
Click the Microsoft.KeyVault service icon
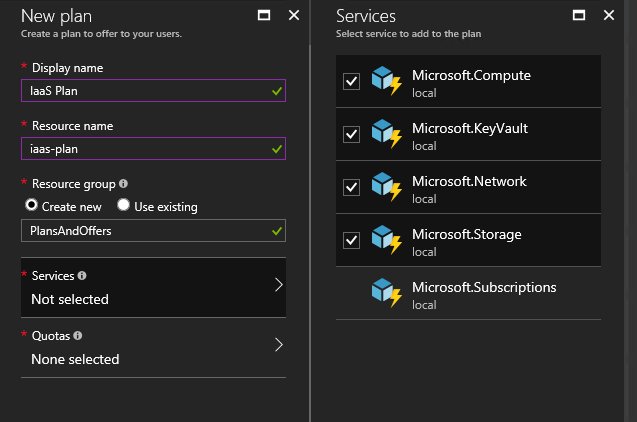tap(386, 134)
